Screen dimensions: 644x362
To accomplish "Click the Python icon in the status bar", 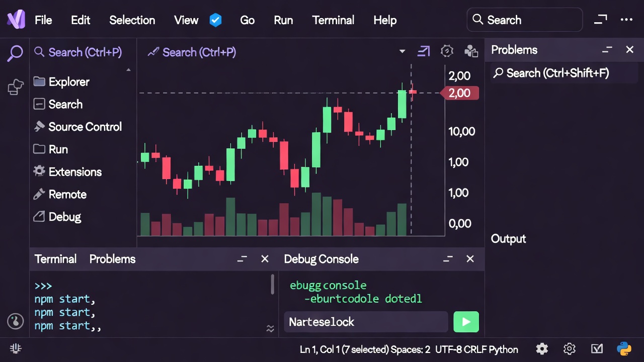I will pos(624,348).
